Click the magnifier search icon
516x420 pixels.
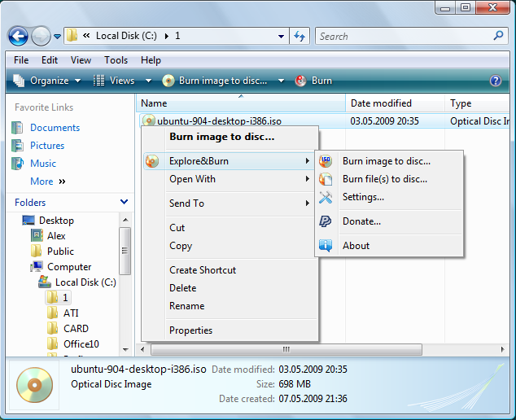499,36
